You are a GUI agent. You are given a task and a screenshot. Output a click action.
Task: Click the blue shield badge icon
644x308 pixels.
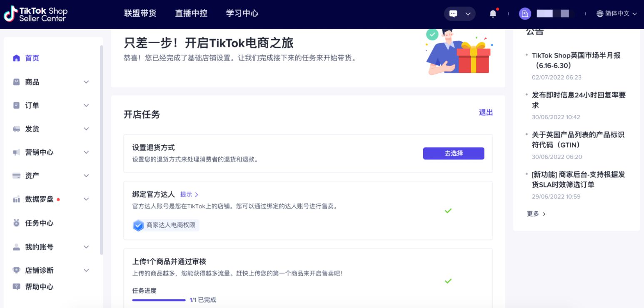click(138, 225)
